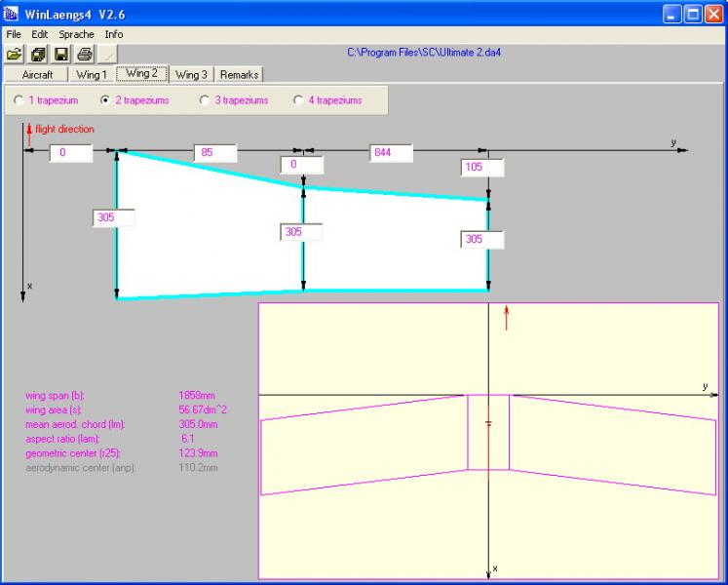
Task: Select the 1 trapezium option
Action: coord(19,100)
